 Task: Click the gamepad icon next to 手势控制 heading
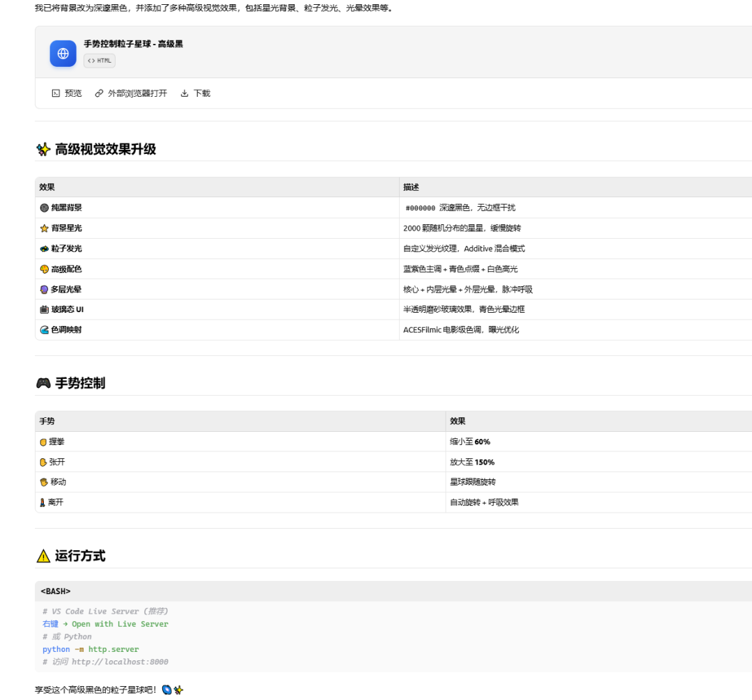pyautogui.click(x=42, y=382)
